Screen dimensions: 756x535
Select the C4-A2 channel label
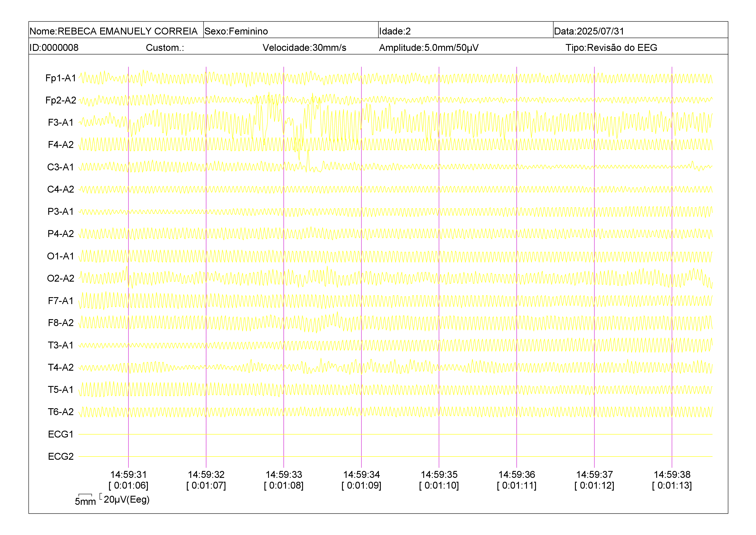[x=61, y=189]
